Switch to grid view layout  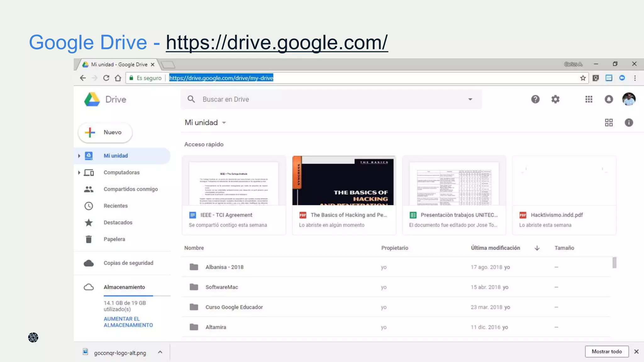[x=609, y=123]
